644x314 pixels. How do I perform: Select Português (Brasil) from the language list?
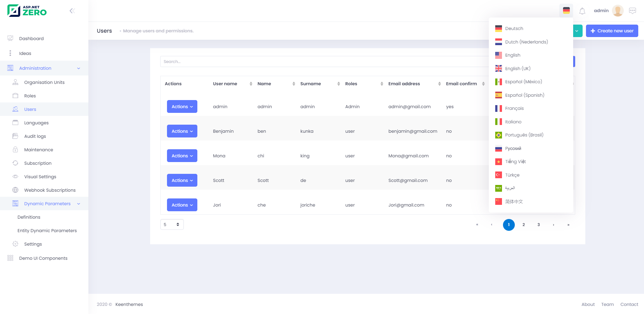click(524, 135)
